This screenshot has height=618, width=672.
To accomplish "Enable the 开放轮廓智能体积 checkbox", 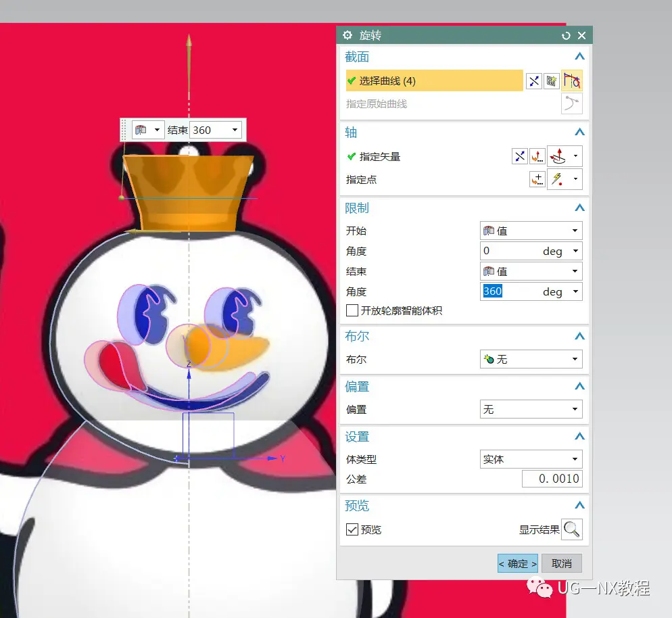I will pyautogui.click(x=352, y=310).
